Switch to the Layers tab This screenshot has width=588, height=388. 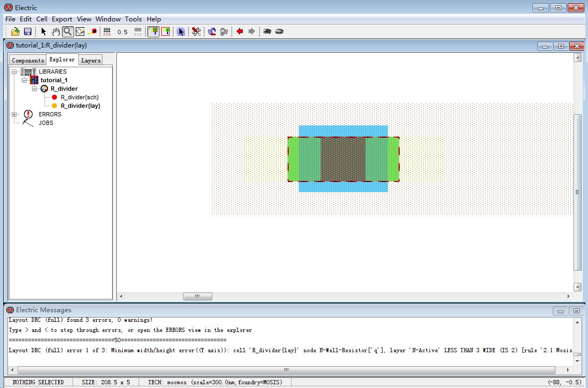[91, 60]
